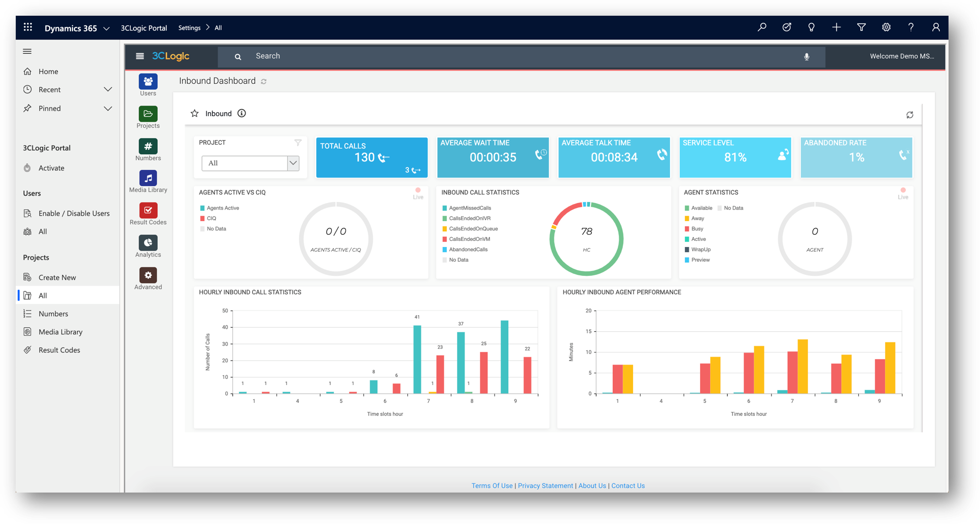Favorite the Inbound widget with the star

(x=194, y=113)
